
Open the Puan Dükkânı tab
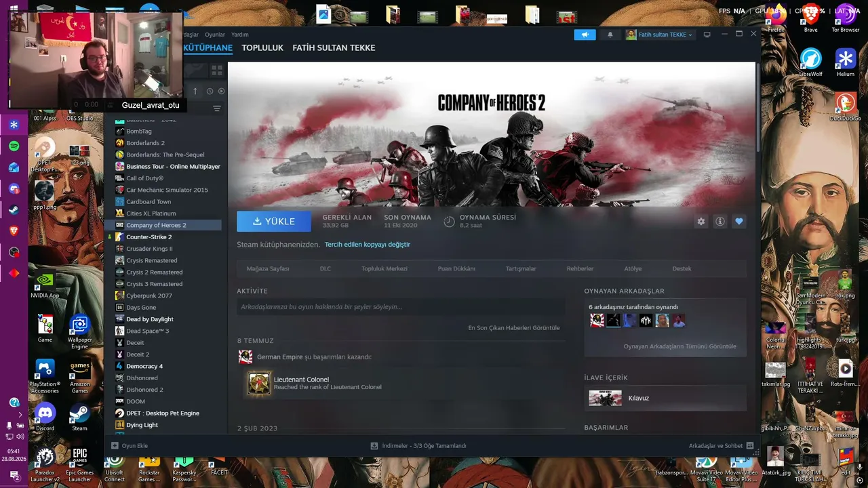tap(456, 268)
